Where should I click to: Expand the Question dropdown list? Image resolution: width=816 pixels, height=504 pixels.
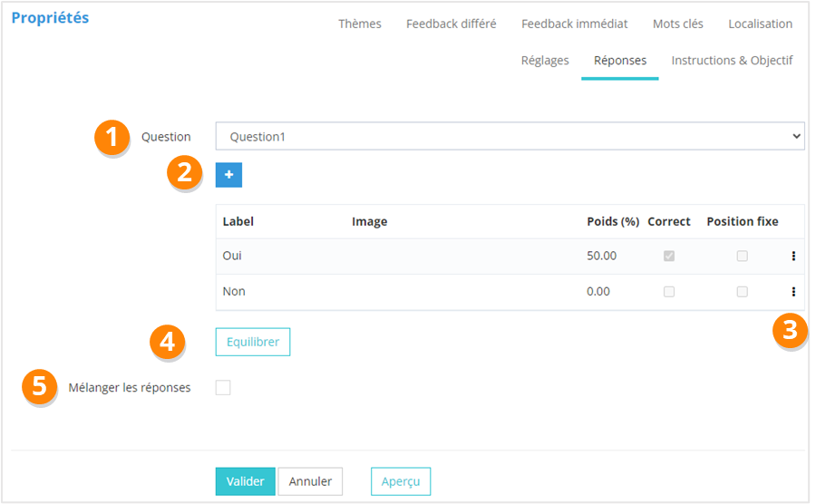pyautogui.click(x=510, y=136)
